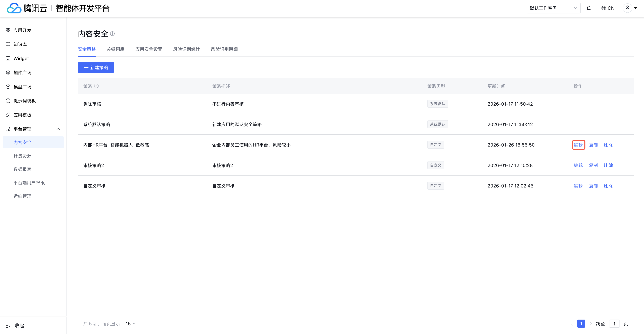Click 编辑 for 内部HR平台 policy
This screenshot has width=644, height=334.
pos(578,145)
